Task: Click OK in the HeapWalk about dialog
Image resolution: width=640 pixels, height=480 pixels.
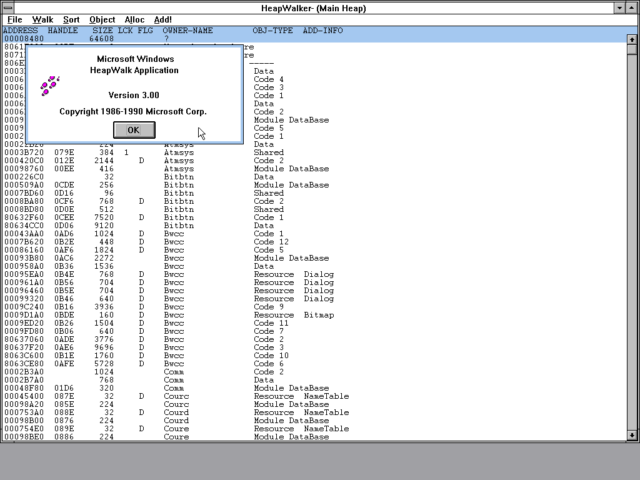Action: pyautogui.click(x=134, y=130)
